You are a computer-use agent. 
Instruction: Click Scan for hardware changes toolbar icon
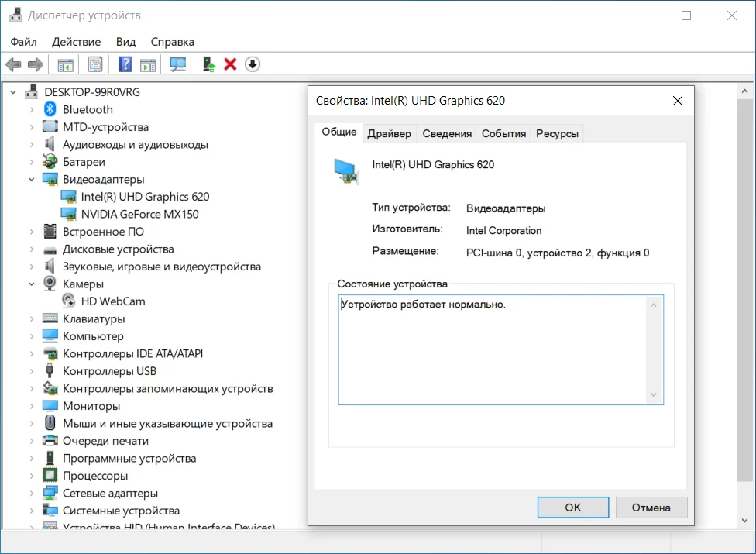click(x=178, y=64)
